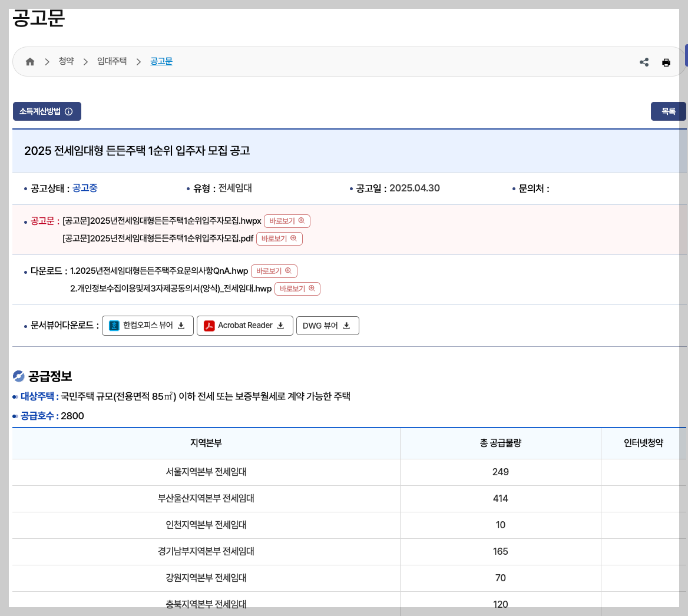Viewport: 688px width, 616px height.
Task: Click the magnifier icon on the hwpx 바로보기 button
Action: point(301,221)
